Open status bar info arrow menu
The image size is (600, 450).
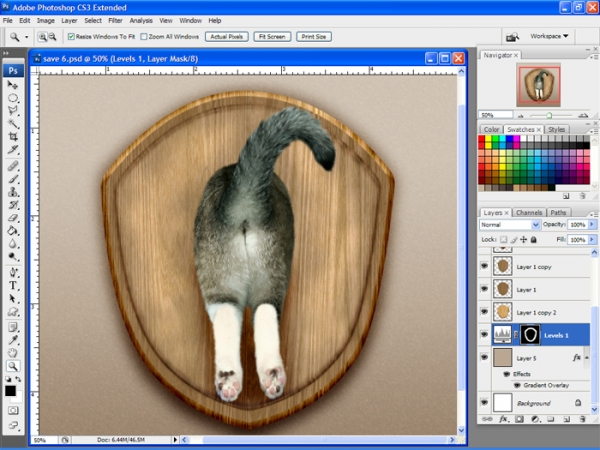tap(175, 440)
